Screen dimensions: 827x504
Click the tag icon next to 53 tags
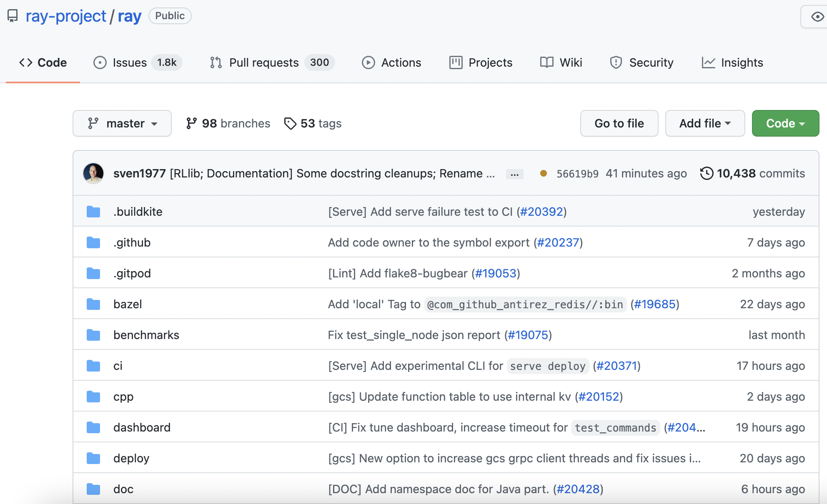[x=290, y=123]
